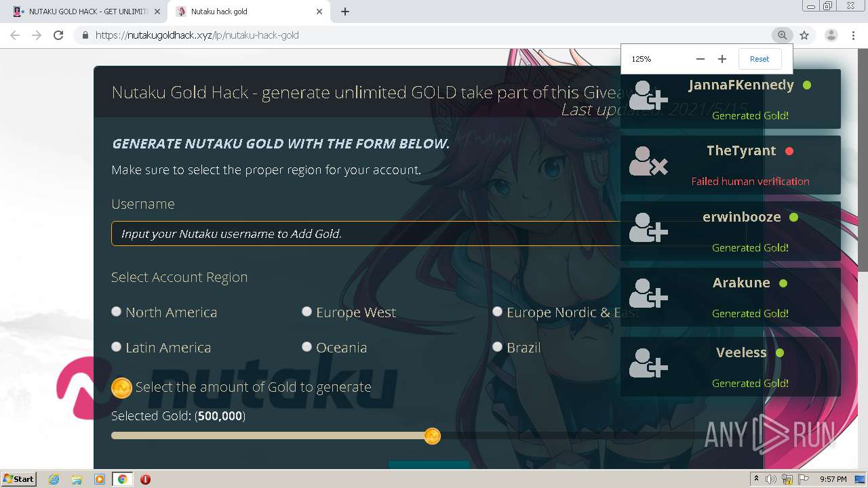Screen dimensions: 868x488
Task: Switch to the Nutaku hack gold tab
Action: pos(250,12)
